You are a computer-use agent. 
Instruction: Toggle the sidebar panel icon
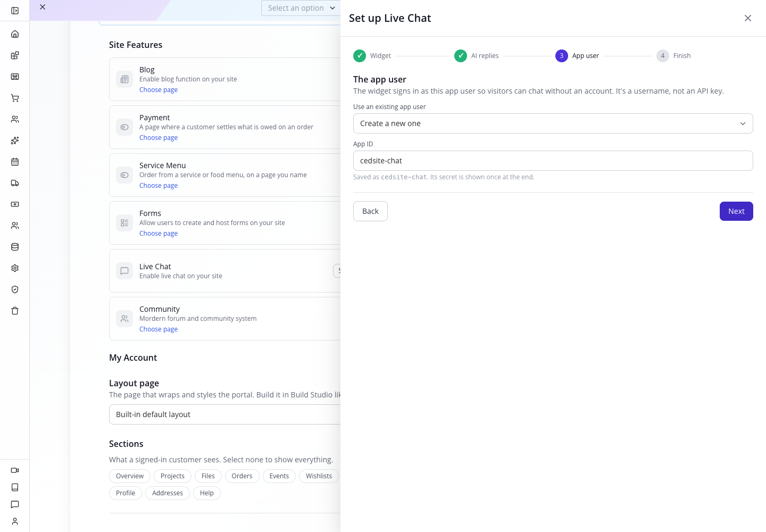[x=15, y=11]
